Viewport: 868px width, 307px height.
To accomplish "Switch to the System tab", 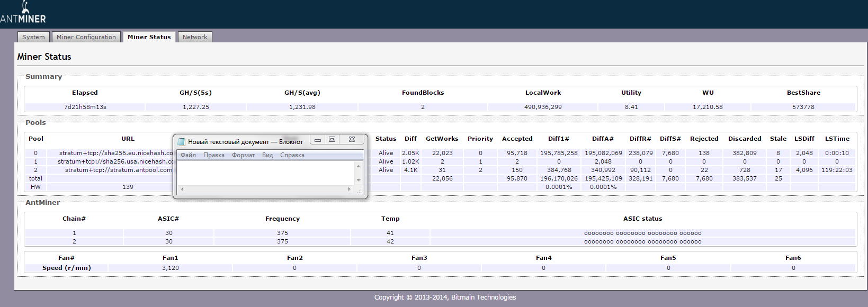I will pyautogui.click(x=33, y=37).
